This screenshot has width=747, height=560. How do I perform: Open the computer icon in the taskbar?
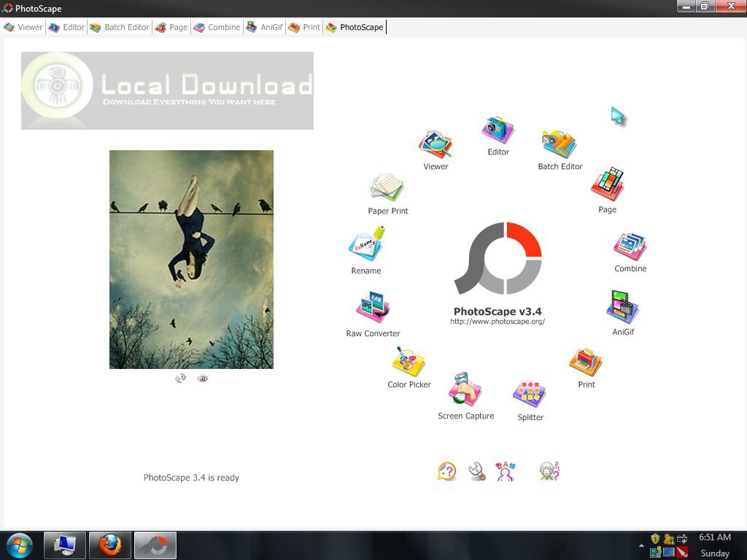coord(65,545)
